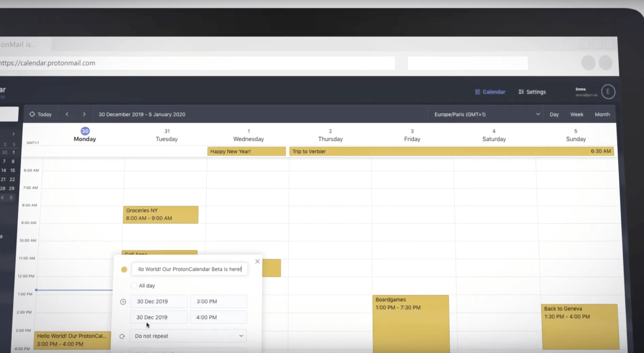This screenshot has height=353, width=644.
Task: Click the event title input field
Action: 189,269
